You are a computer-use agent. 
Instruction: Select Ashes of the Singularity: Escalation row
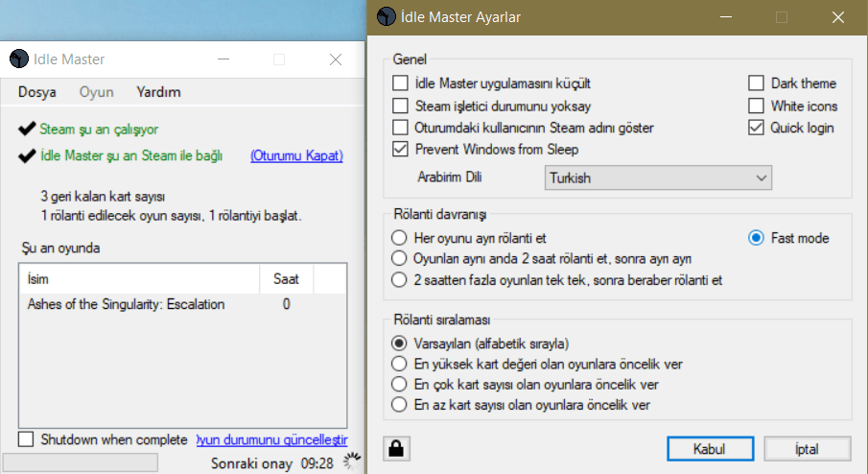pyautogui.click(x=182, y=304)
